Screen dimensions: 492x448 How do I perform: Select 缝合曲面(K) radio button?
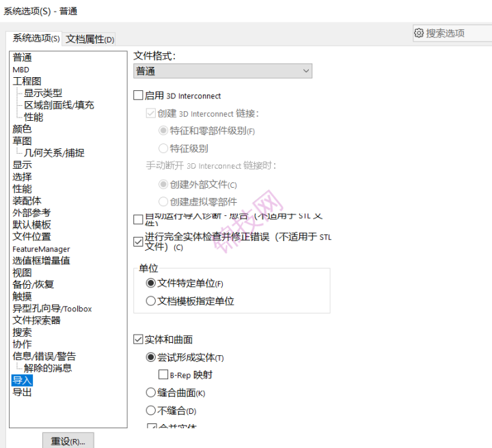[x=150, y=393]
